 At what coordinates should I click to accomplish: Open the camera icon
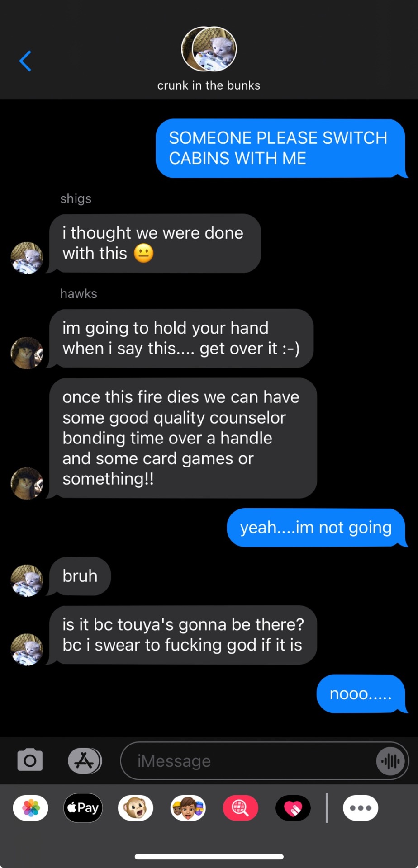pos(30,760)
